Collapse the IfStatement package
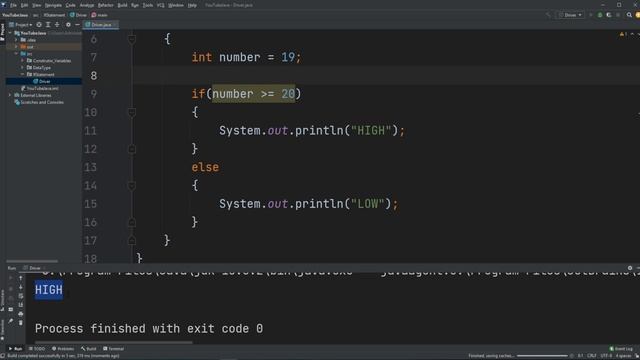This screenshot has height=360, width=640. pyautogui.click(x=22, y=75)
